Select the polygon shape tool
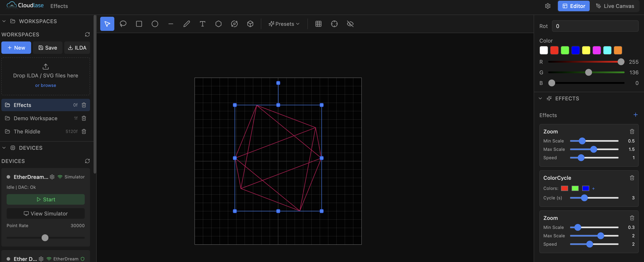The width and height of the screenshot is (644, 262). (x=218, y=24)
